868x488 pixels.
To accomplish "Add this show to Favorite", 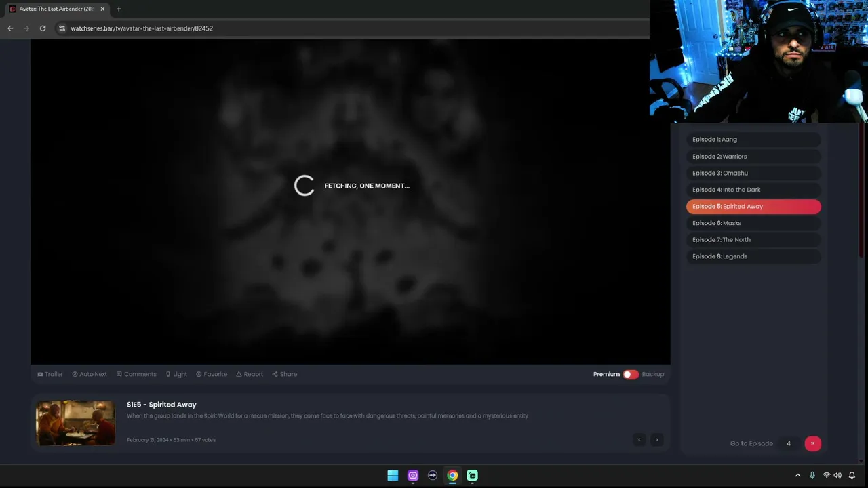I will click(212, 374).
